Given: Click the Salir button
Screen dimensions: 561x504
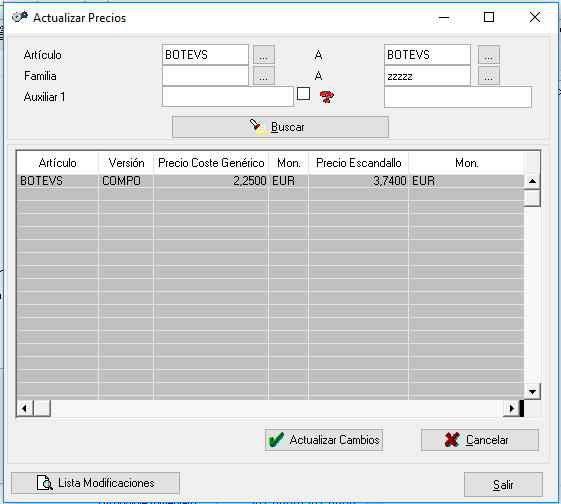Looking at the screenshot, I should 503,484.
